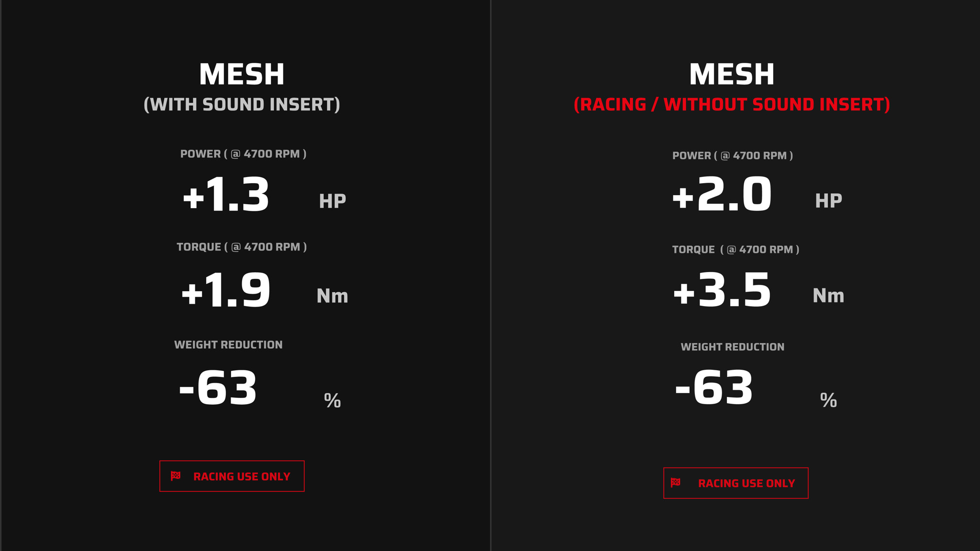Screen dimensions: 980x551
Task: Click the red RACING / WITHOUT SOUND INSERT subtitle
Action: pyautogui.click(x=732, y=104)
